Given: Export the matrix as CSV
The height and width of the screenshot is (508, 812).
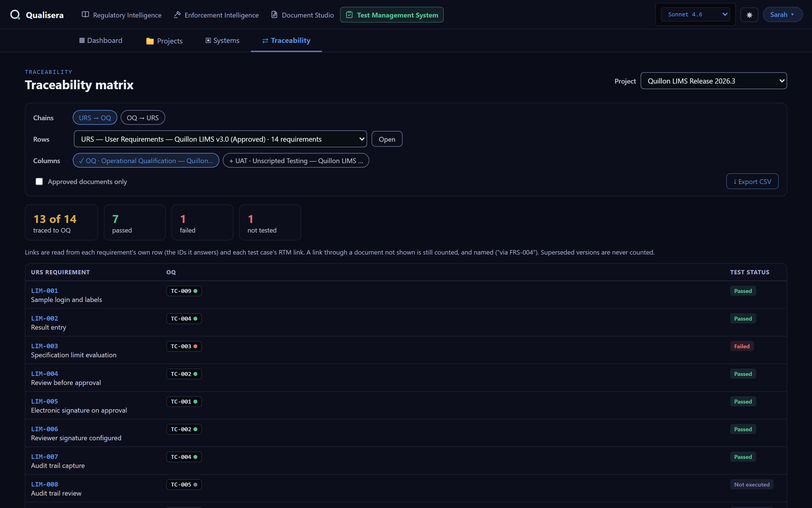Looking at the screenshot, I should (x=752, y=181).
